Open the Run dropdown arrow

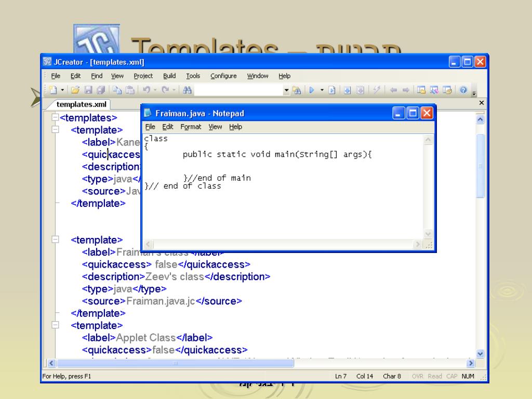(322, 90)
